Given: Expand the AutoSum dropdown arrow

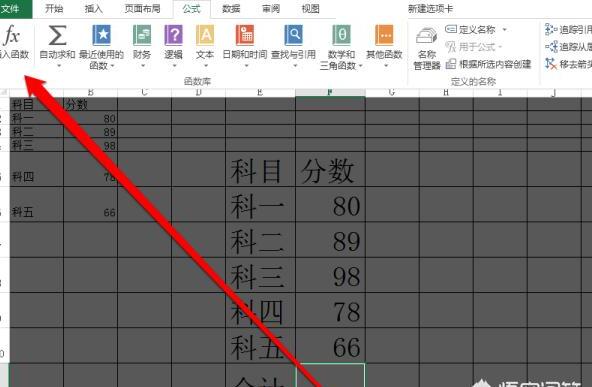Looking at the screenshot, I should (59, 66).
